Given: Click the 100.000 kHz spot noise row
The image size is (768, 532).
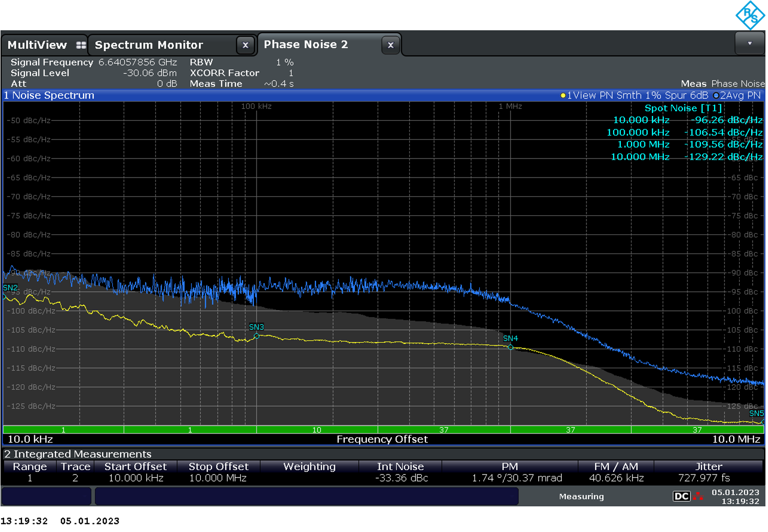Looking at the screenshot, I should pyautogui.click(x=684, y=132).
